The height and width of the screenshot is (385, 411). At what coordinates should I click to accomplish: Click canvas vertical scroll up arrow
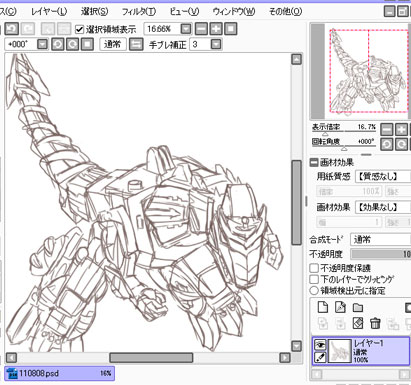pos(296,60)
